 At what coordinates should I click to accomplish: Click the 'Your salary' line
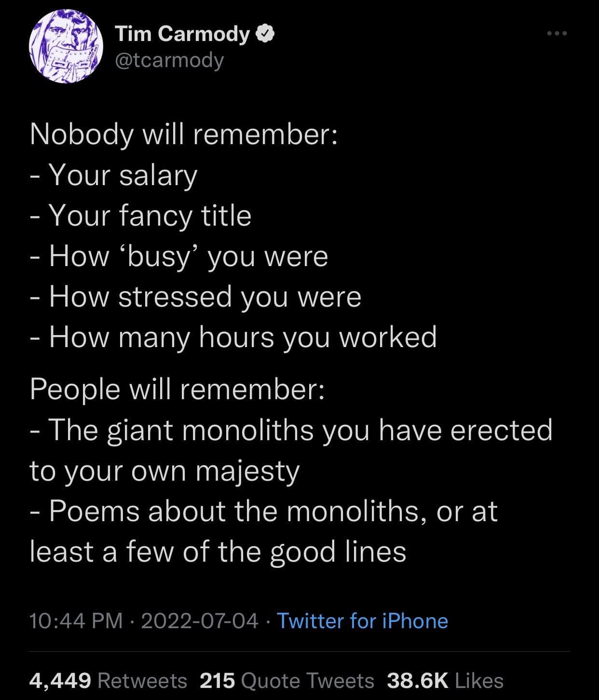tap(123, 175)
